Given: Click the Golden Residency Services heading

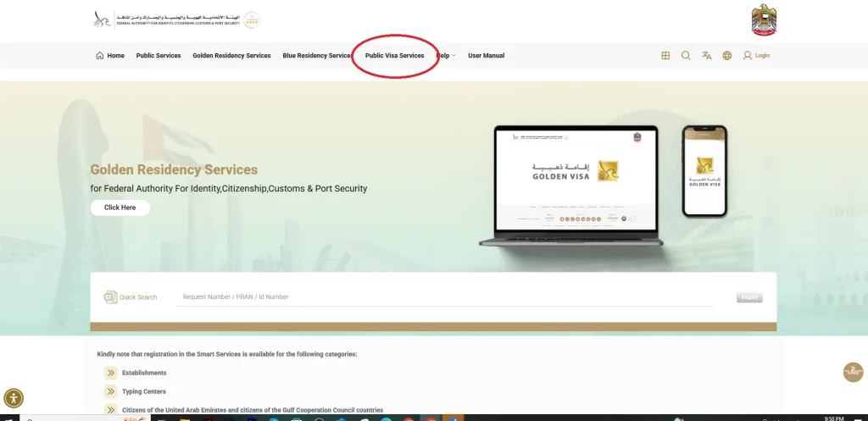Looking at the screenshot, I should (174, 169).
